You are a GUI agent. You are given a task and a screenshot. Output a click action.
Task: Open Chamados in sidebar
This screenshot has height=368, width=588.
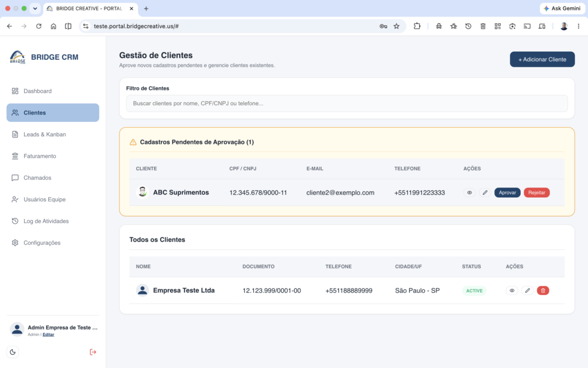(52, 178)
